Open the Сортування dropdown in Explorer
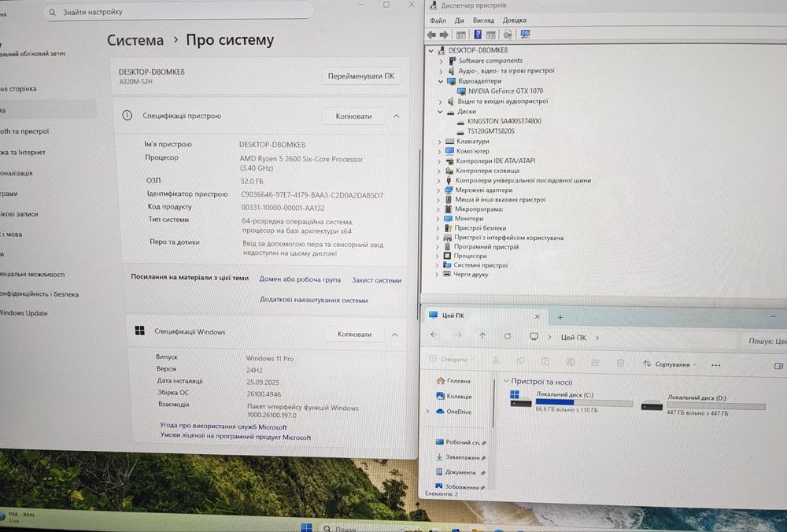Viewport: 787px width, 532px height. coord(670,364)
